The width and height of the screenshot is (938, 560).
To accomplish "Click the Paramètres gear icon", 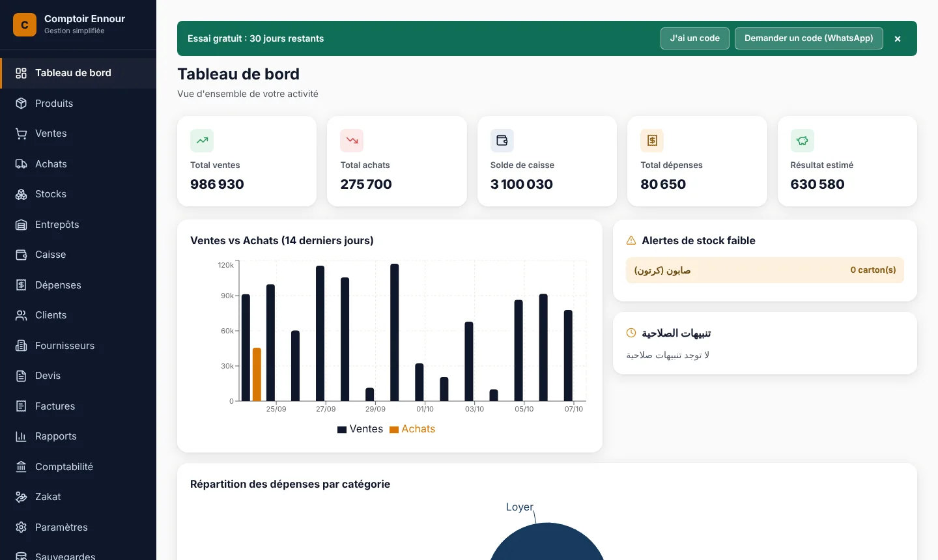I will tap(21, 527).
